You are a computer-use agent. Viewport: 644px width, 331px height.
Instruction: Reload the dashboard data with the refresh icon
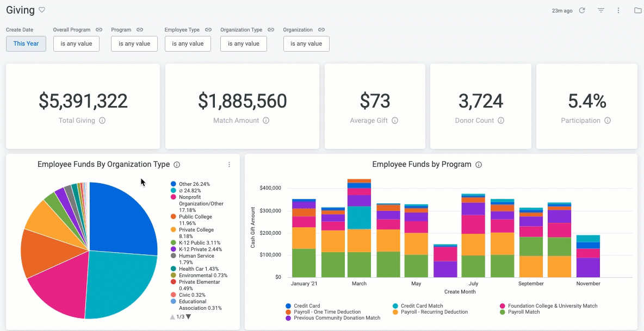pos(582,11)
